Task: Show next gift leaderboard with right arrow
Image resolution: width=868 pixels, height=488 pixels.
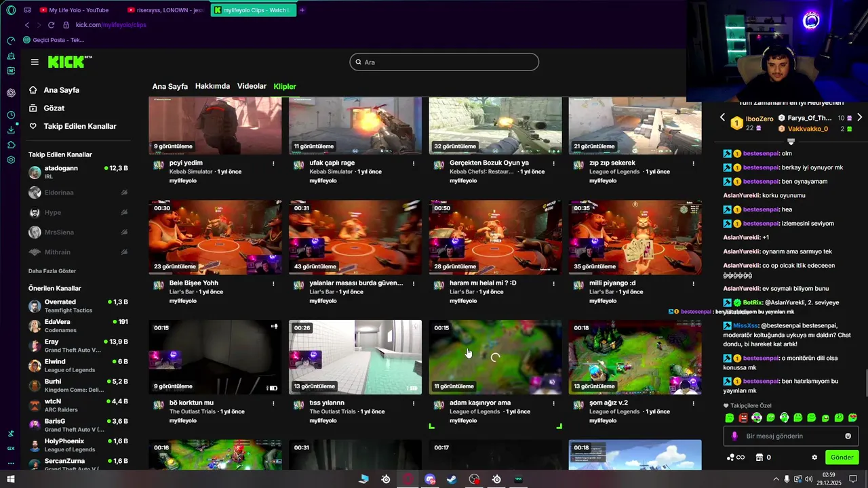Action: 859,117
